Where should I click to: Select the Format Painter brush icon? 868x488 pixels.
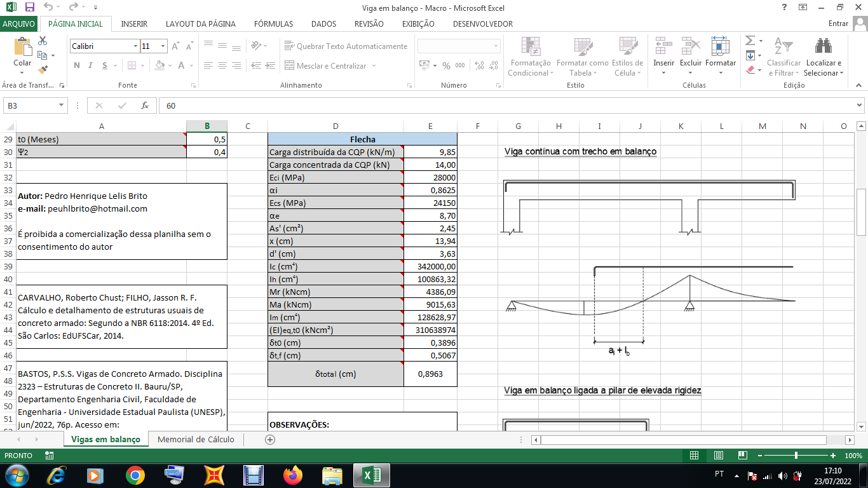click(43, 70)
